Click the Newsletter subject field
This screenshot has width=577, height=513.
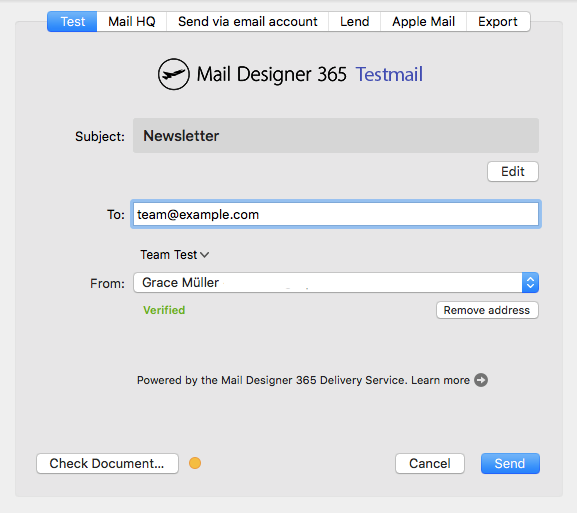pos(336,135)
